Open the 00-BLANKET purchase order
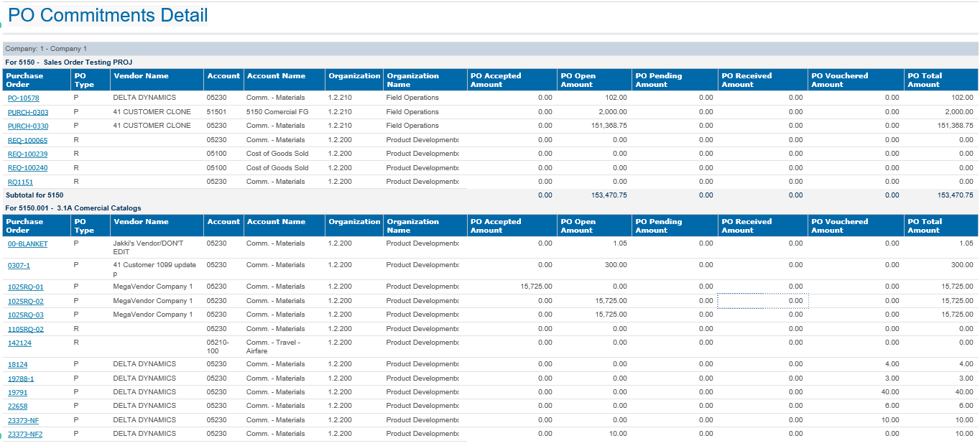The image size is (980, 446). [27, 244]
